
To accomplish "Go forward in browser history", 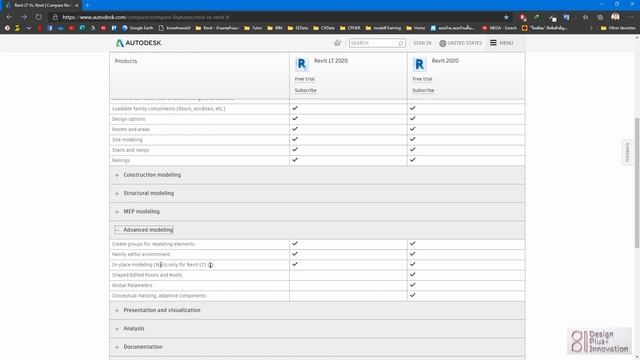I will coord(24,17).
